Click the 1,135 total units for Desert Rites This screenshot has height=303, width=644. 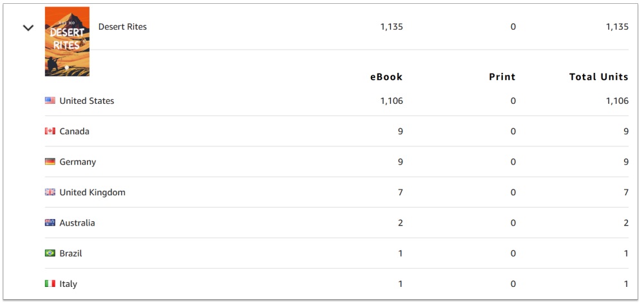tap(618, 26)
